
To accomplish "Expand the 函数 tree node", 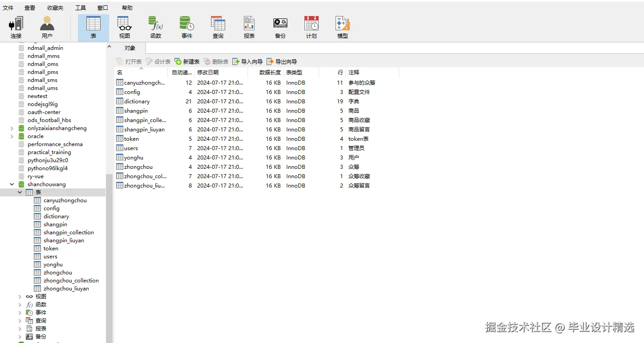I will coord(20,305).
